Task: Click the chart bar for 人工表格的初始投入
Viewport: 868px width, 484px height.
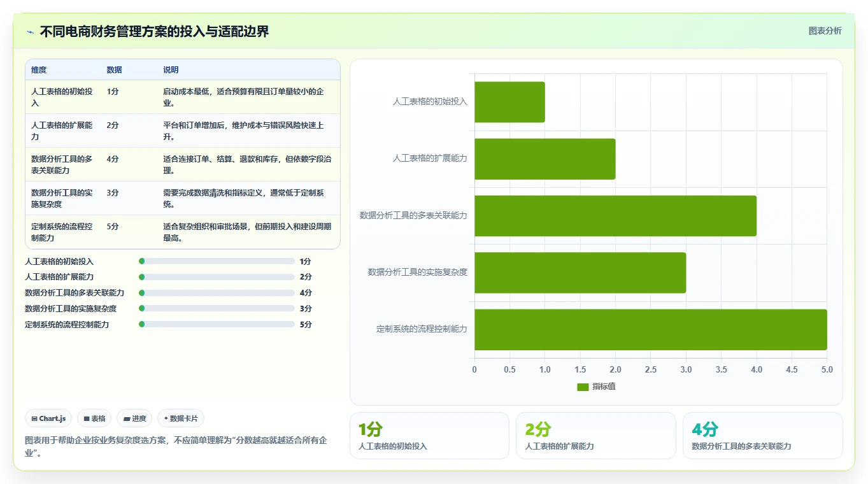Action: (509, 102)
